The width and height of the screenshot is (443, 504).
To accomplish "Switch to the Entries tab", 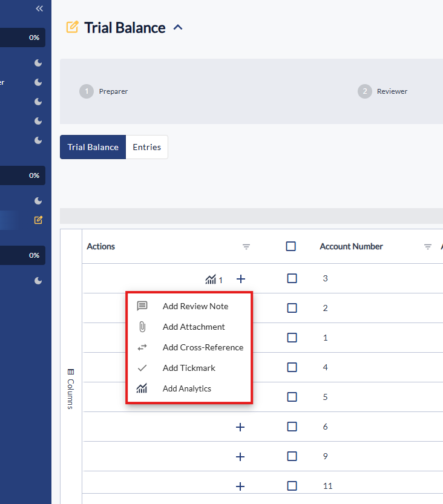I will point(146,147).
